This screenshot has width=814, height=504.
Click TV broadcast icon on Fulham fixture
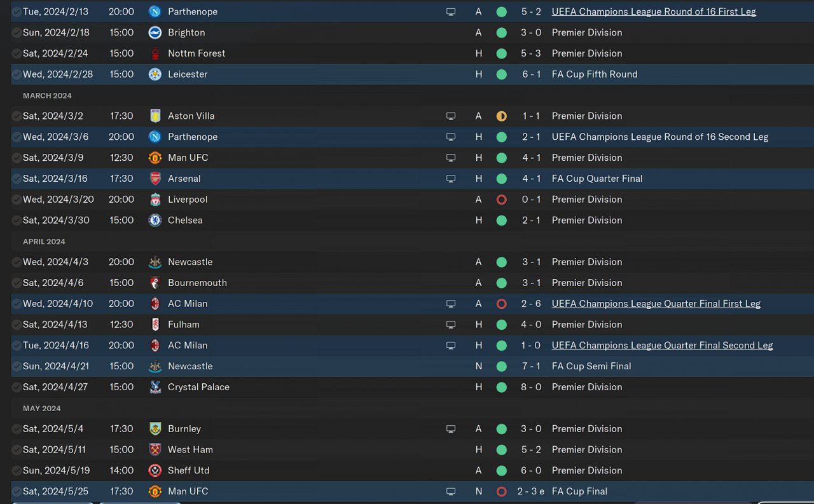click(451, 325)
